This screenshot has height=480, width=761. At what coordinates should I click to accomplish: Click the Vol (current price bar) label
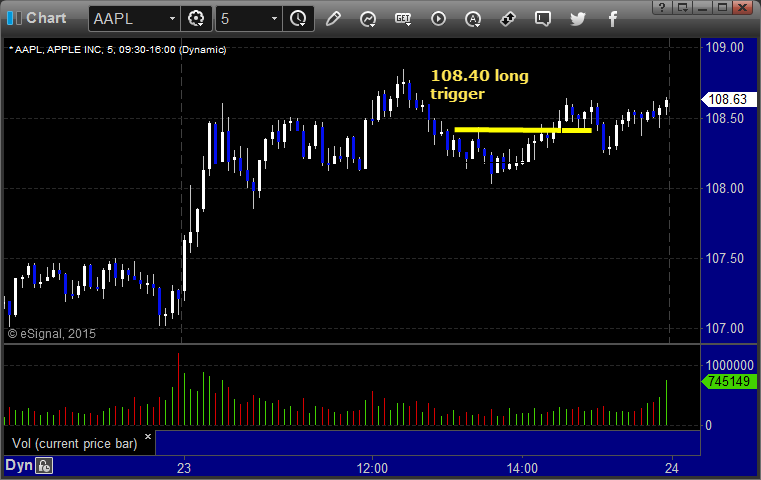click(75, 443)
